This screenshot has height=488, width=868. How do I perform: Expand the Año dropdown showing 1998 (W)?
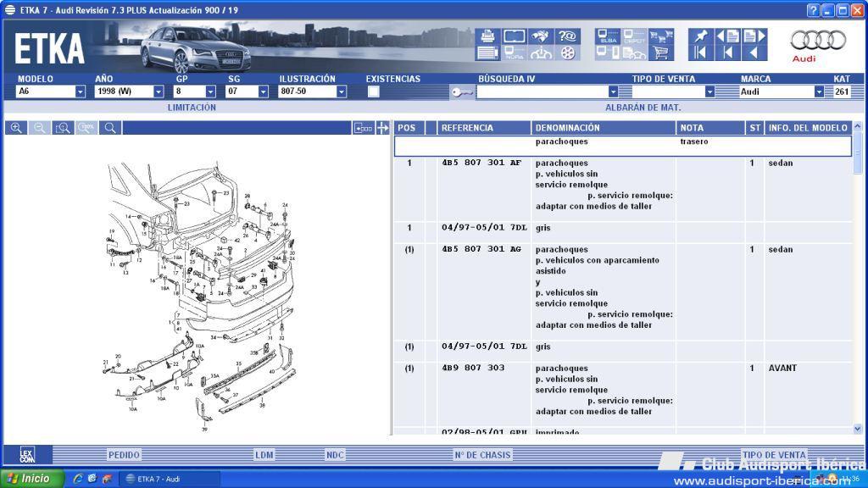159,91
